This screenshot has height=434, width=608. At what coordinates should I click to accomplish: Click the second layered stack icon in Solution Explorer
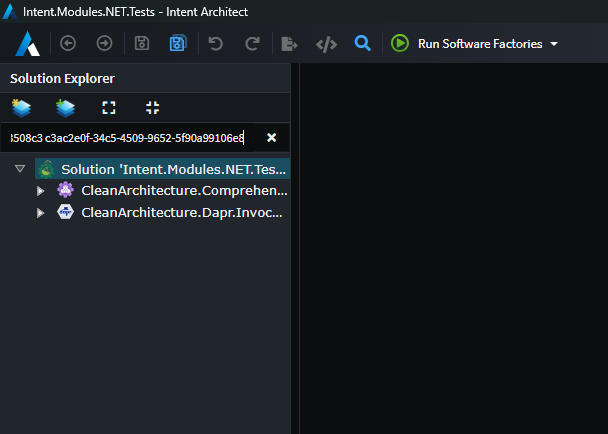66,107
